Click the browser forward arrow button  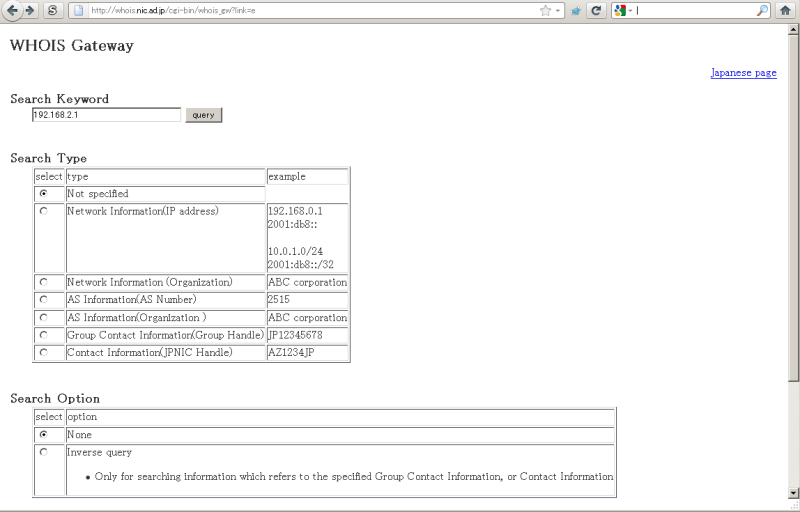[x=31, y=10]
